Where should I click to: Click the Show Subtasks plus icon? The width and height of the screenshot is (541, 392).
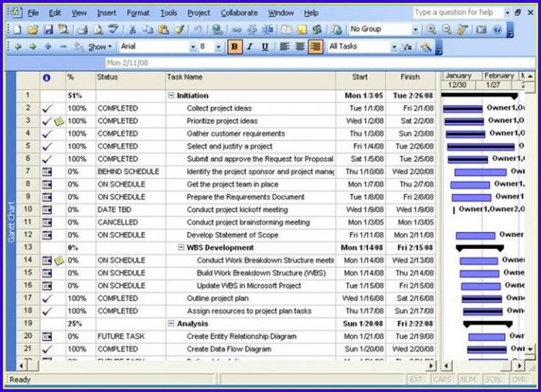point(48,46)
